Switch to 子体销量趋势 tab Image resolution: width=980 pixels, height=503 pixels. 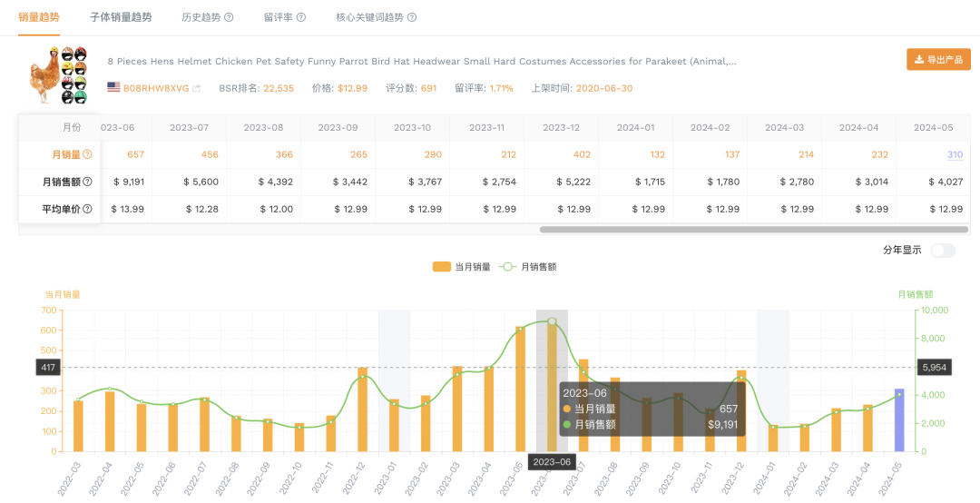coord(121,17)
